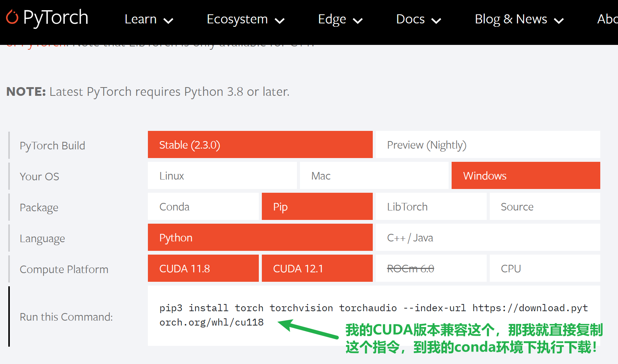This screenshot has height=364, width=618.
Task: Select Source as the package
Action: point(544,207)
